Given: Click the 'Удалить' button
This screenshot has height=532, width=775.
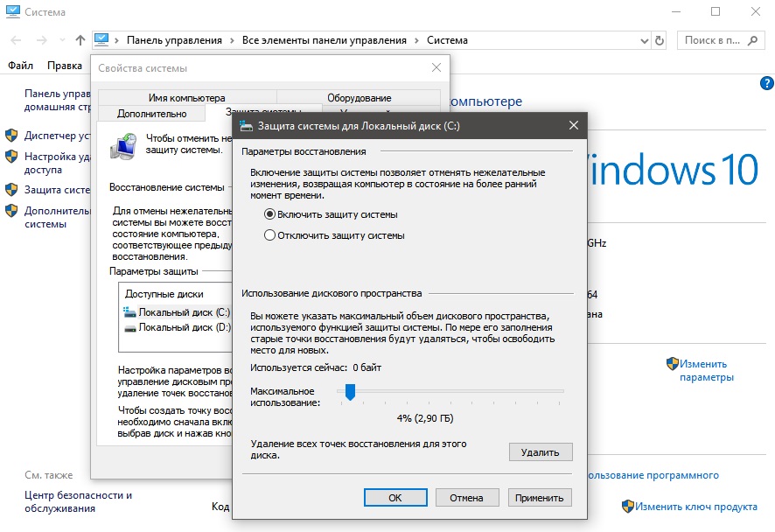Looking at the screenshot, I should click(x=541, y=452).
